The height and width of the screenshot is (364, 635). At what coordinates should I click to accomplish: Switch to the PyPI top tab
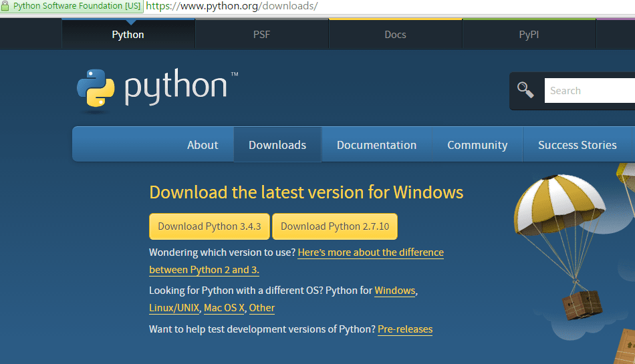(x=529, y=34)
